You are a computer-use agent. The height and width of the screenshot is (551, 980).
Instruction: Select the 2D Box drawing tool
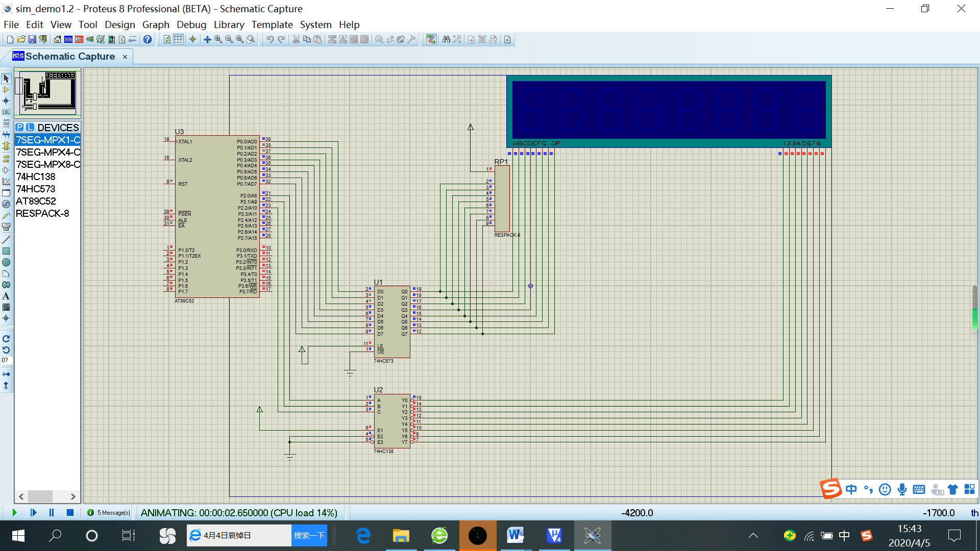(6, 251)
